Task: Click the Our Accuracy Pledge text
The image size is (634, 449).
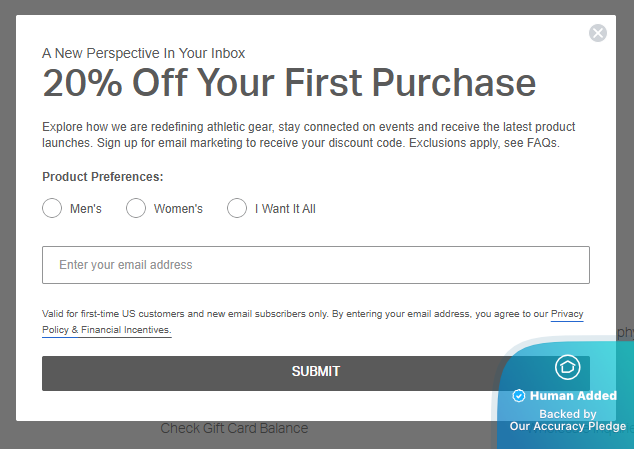Action: point(567,426)
